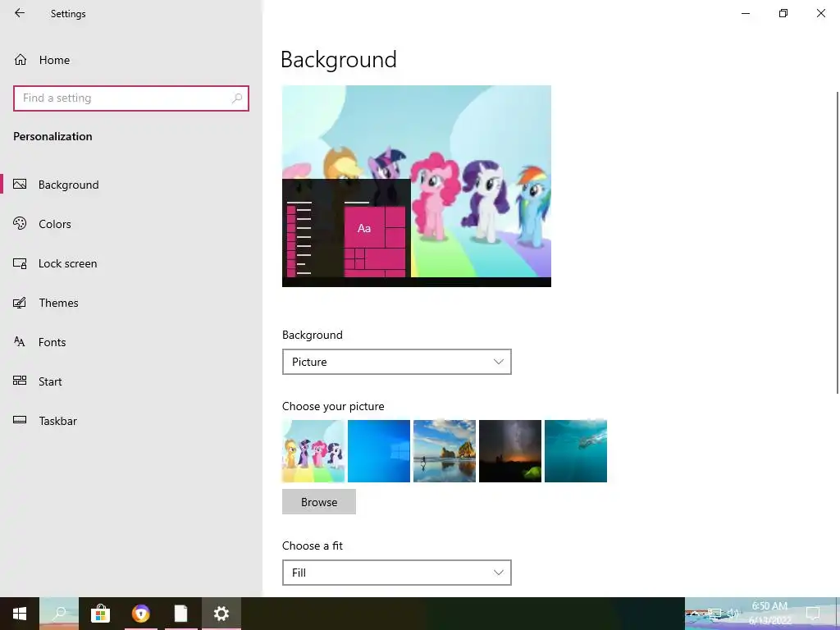Go back using the Settings back arrow
This screenshot has height=630, width=840.
[x=20, y=13]
